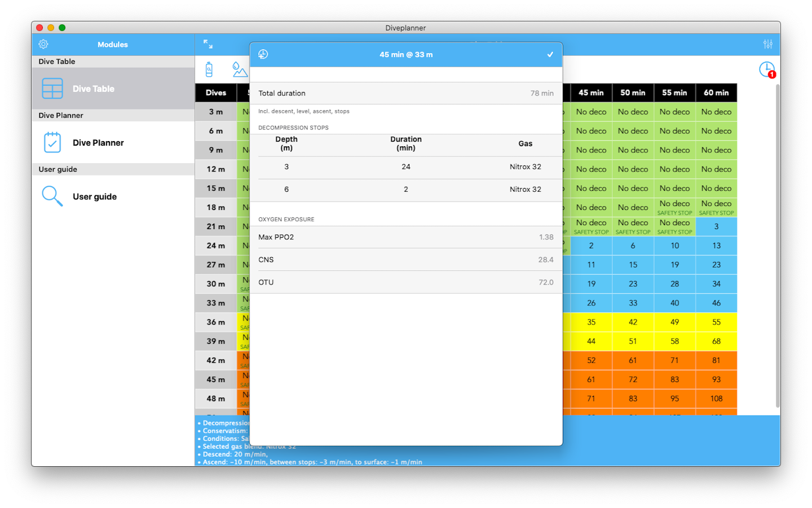Viewport: 812px width, 508px height.
Task: Select the 18 m depth row
Action: [x=216, y=207]
